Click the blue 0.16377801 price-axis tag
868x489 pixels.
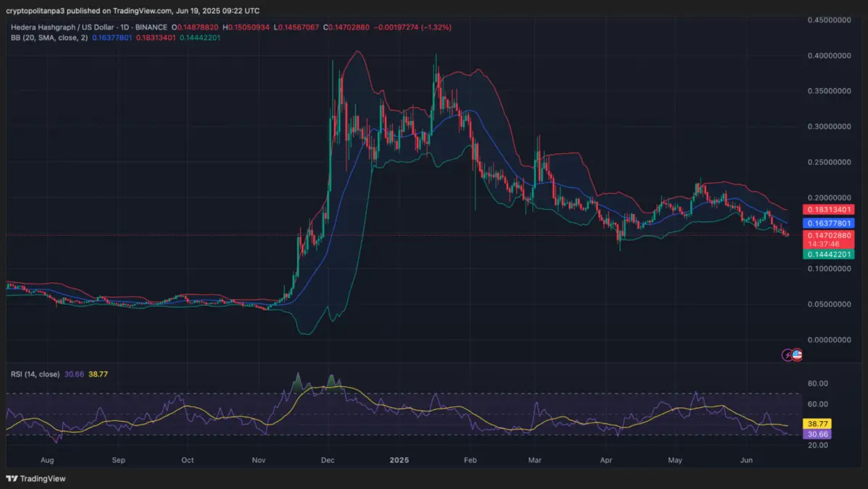[x=829, y=224]
